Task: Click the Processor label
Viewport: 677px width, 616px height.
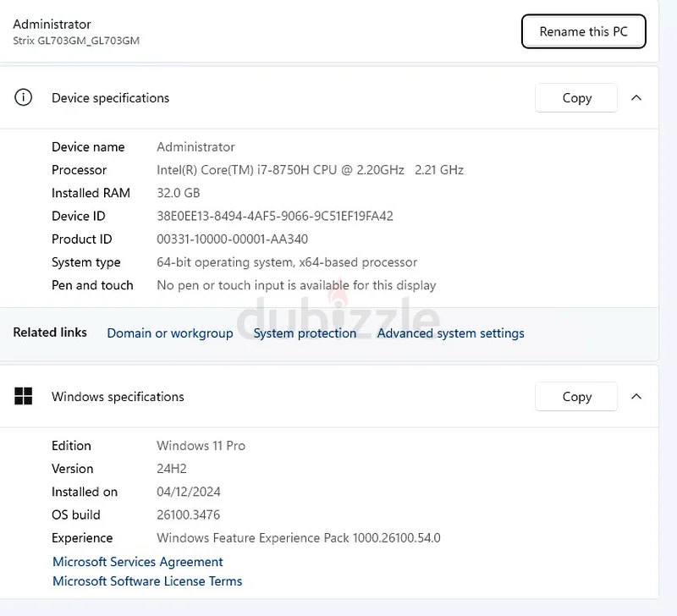Action: (x=79, y=170)
